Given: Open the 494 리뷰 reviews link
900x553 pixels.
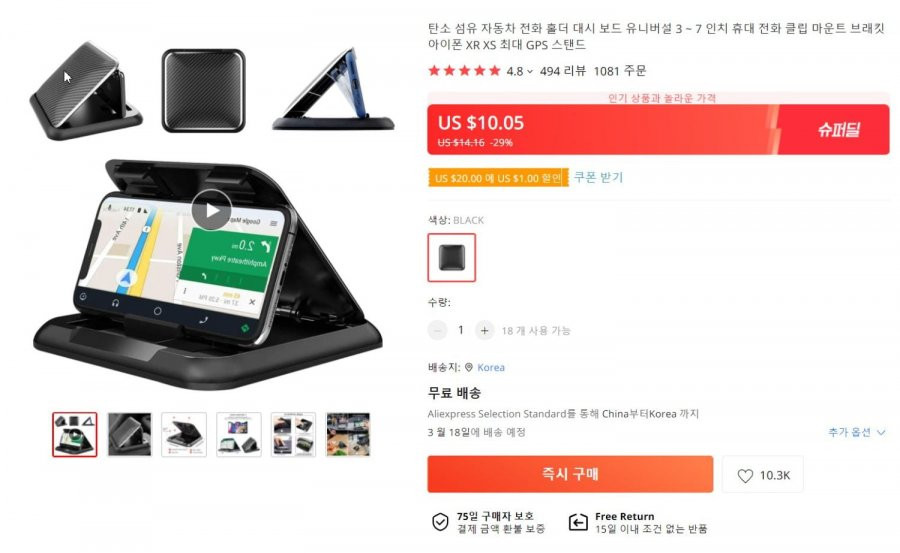Looking at the screenshot, I should click(562, 71).
